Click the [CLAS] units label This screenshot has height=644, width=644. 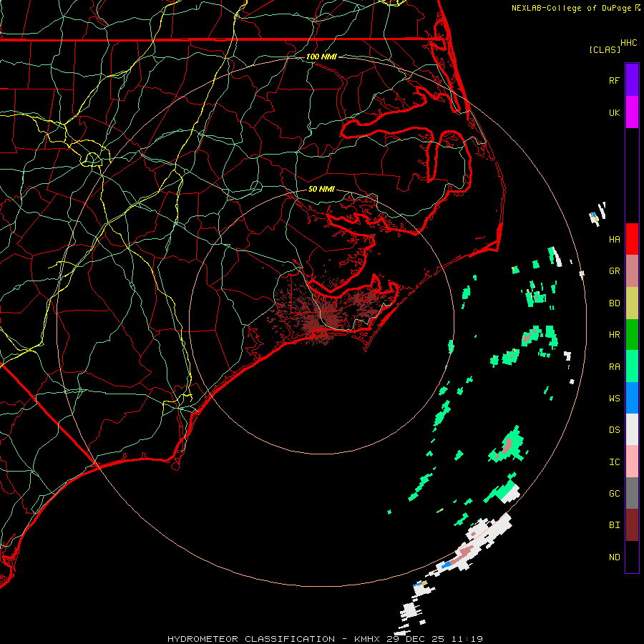click(x=604, y=50)
